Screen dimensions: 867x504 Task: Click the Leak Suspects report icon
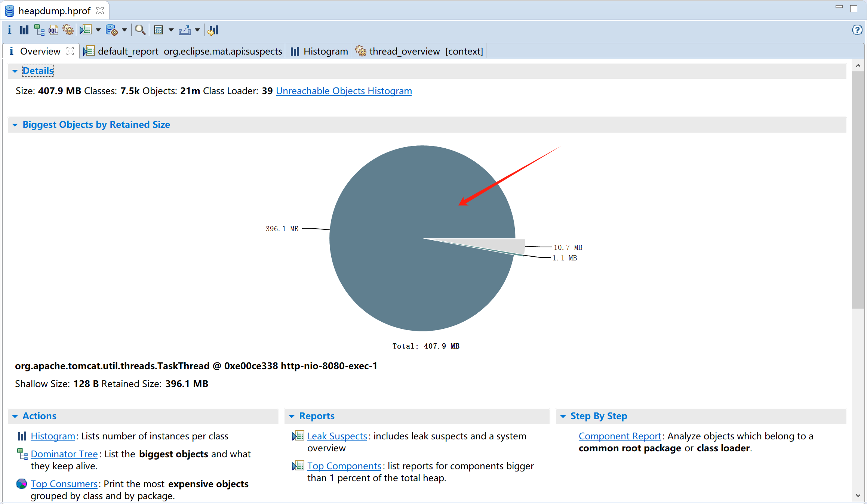pyautogui.click(x=298, y=436)
